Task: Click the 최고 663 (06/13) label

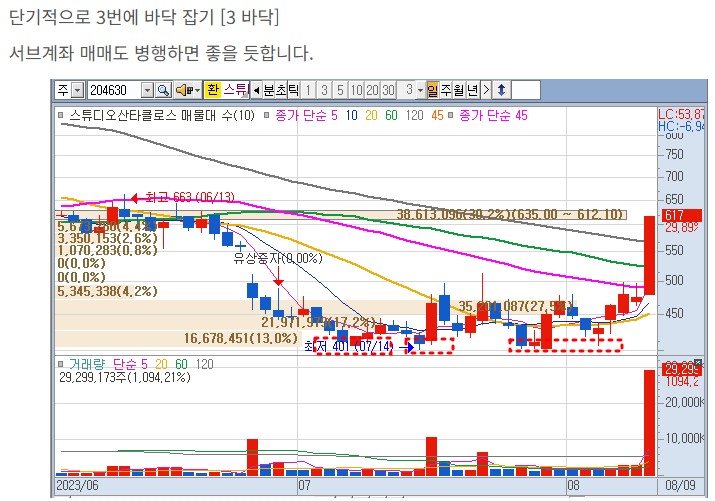Action: coord(190,197)
